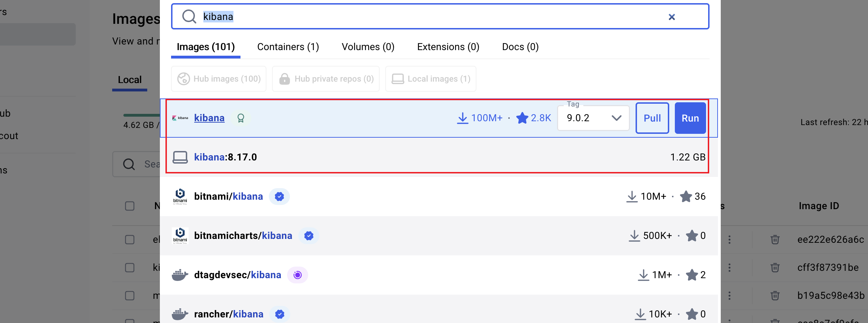Click the bitnami logo beside bitnami/kibana

[180, 197]
